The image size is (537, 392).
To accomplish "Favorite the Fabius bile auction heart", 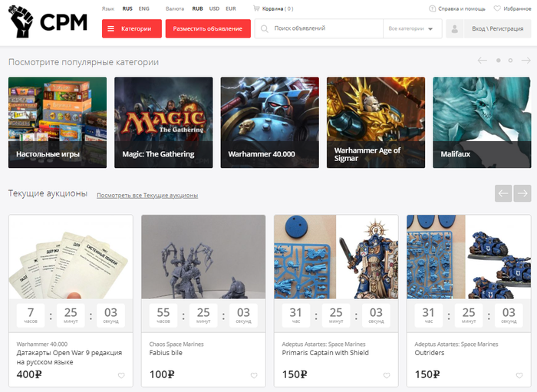I will (x=254, y=376).
